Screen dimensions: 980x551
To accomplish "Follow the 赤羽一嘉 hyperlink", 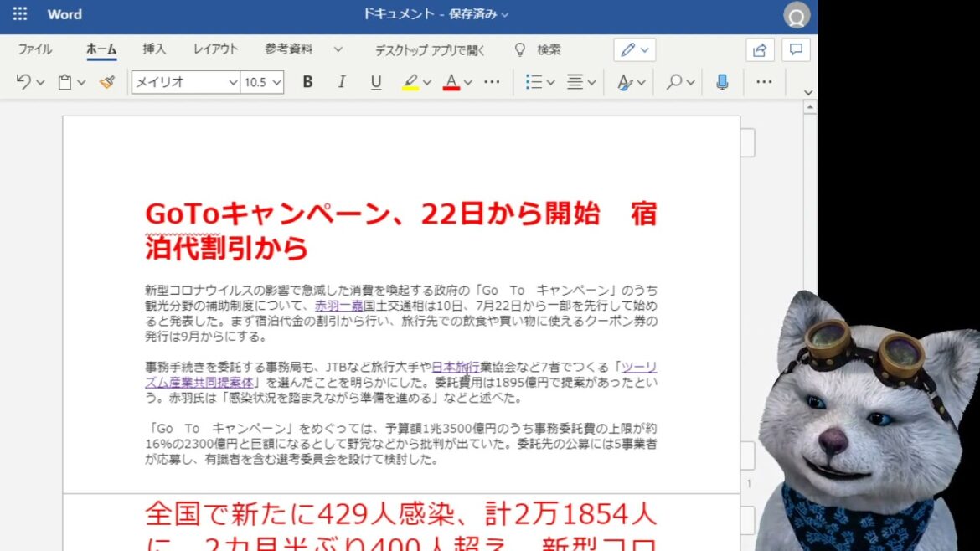I will 339,306.
